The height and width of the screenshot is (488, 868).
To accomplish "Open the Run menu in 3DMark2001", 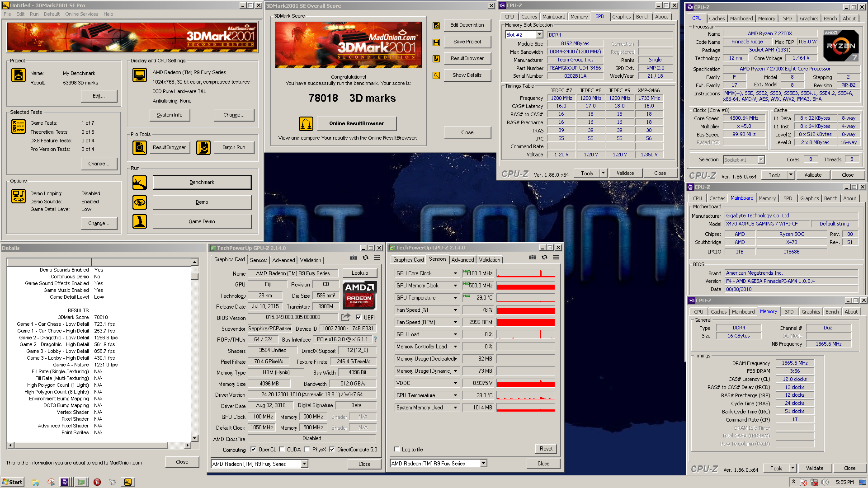I will [34, 14].
